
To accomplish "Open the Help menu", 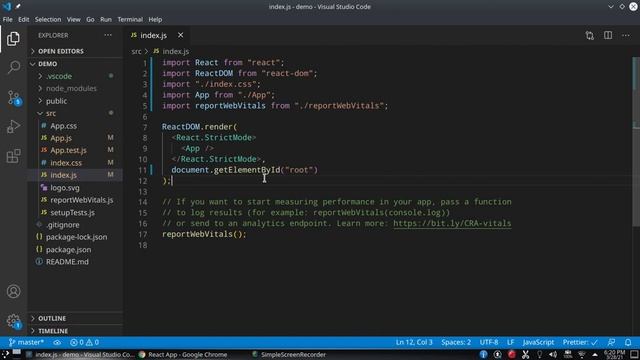I will tap(155, 19).
